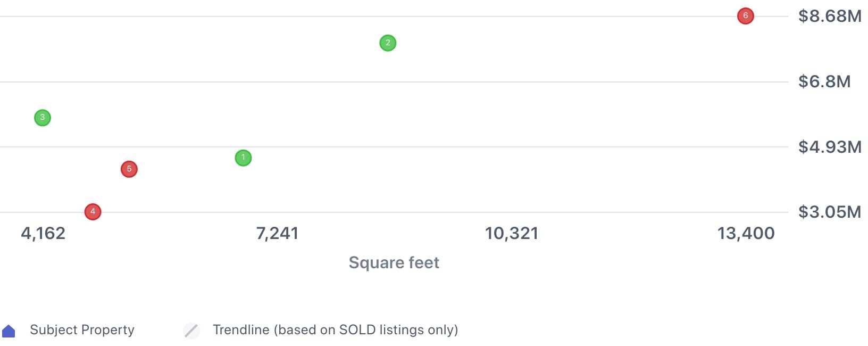This screenshot has height=346, width=868.
Task: Click the $4.93M price axis label
Action: (x=830, y=147)
